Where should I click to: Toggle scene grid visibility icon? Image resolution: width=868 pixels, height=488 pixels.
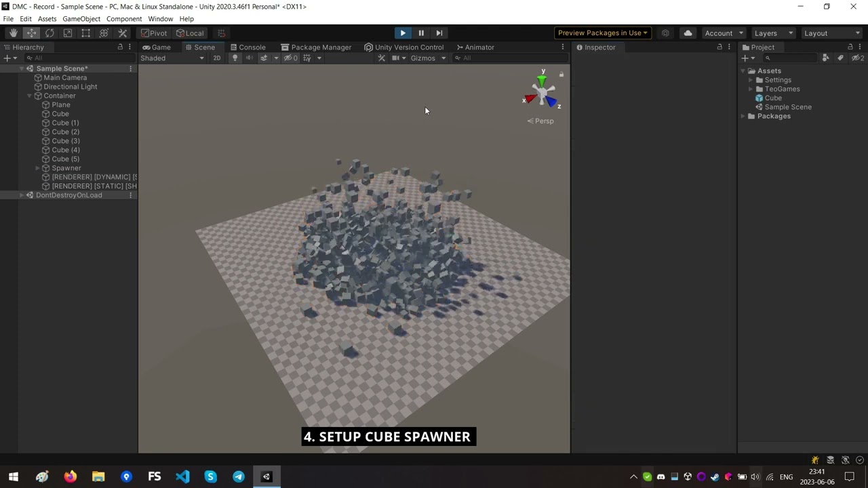point(307,58)
